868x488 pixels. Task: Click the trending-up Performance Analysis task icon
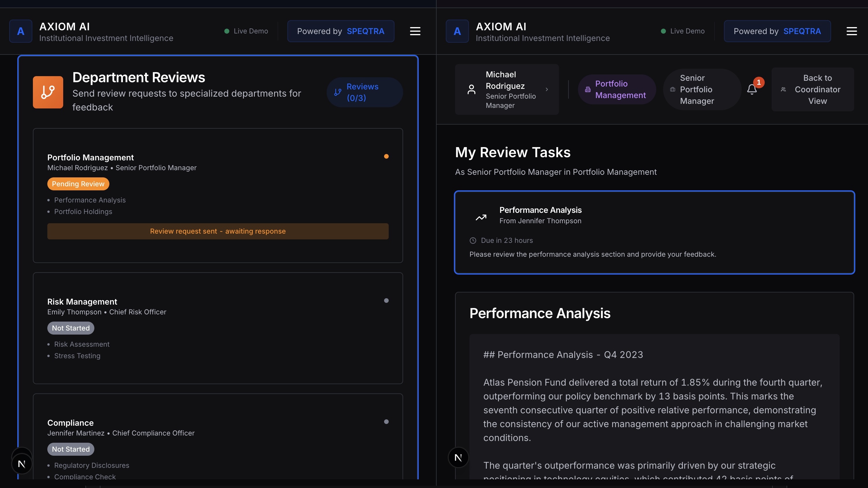point(481,217)
